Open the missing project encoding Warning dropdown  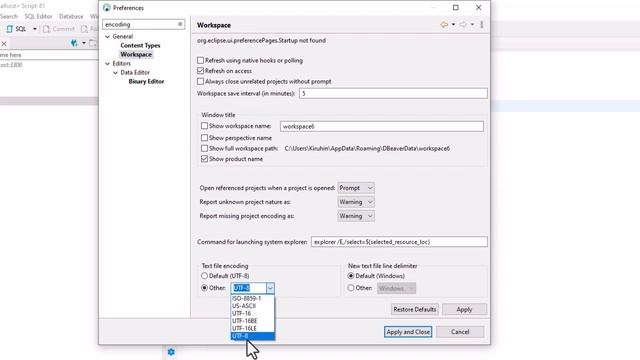[356, 216]
